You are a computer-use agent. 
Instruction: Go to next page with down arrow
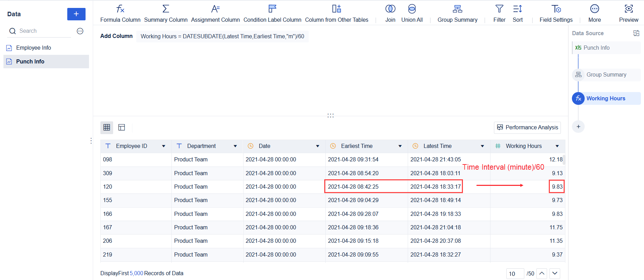coord(555,273)
